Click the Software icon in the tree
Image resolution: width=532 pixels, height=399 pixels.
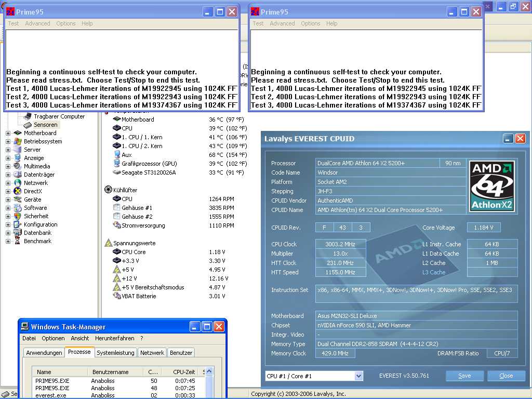[x=17, y=208]
